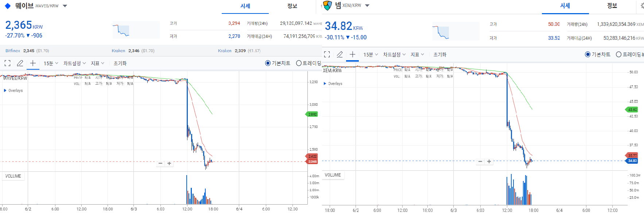Image resolution: width=644 pixels, height=213 pixels.
Task: Expand Overlays on the WAVES chart
Action: [x=13, y=90]
